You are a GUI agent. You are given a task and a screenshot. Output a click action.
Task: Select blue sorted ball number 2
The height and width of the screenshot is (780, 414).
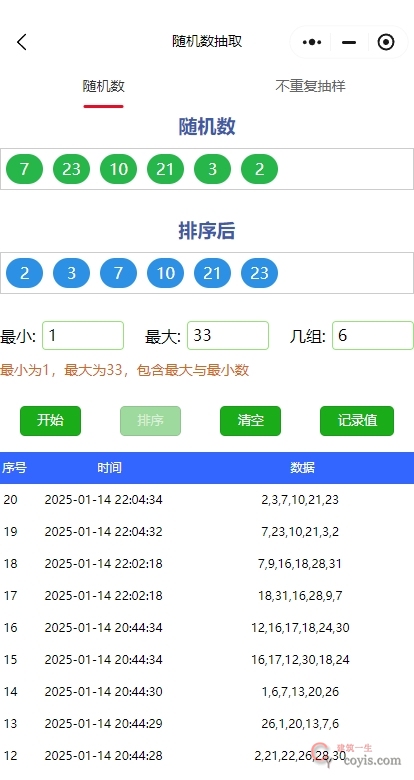[x=24, y=273]
